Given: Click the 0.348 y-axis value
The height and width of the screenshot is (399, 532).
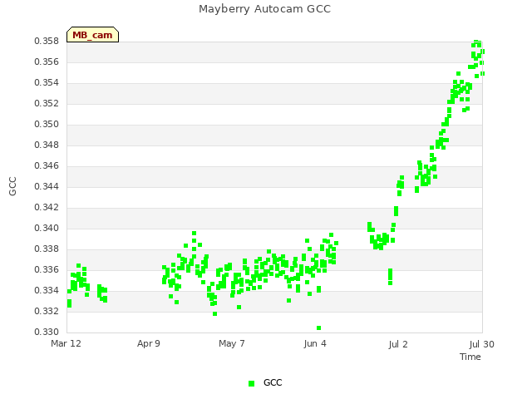Looking at the screenshot, I should click(x=47, y=145).
